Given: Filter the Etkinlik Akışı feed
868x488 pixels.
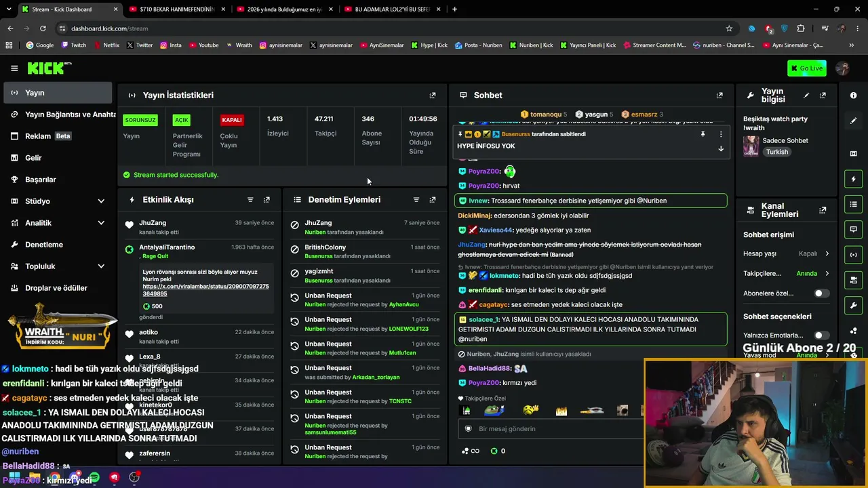Looking at the screenshot, I should [250, 200].
